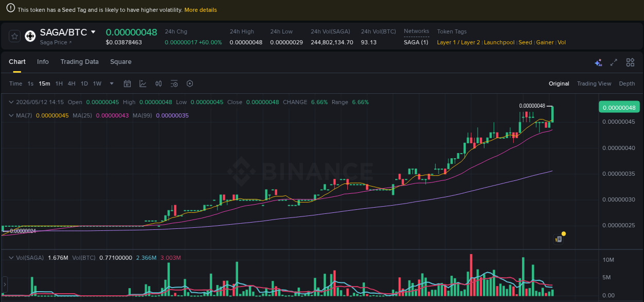Open the Seed token tag

point(525,42)
